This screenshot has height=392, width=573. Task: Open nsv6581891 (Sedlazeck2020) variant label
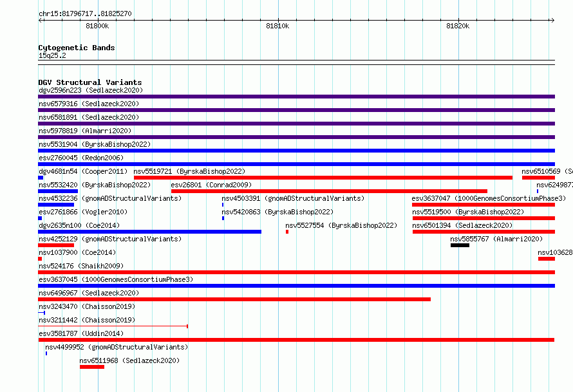pos(89,117)
